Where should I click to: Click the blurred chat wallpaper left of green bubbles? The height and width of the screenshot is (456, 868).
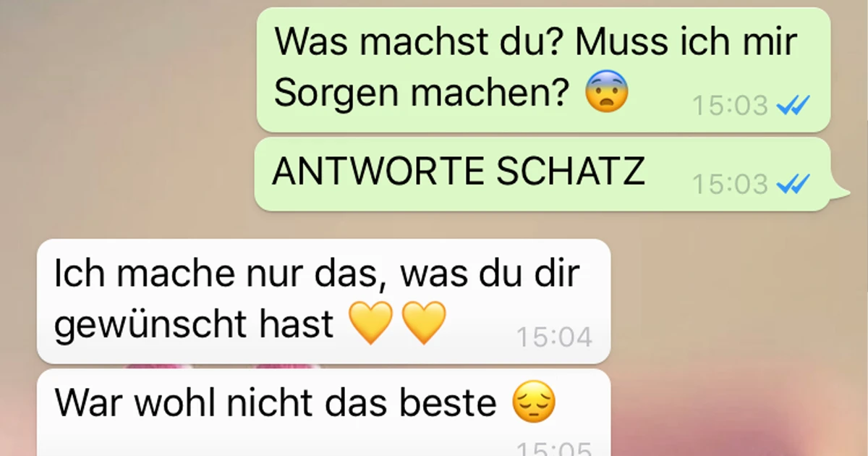coord(127,109)
